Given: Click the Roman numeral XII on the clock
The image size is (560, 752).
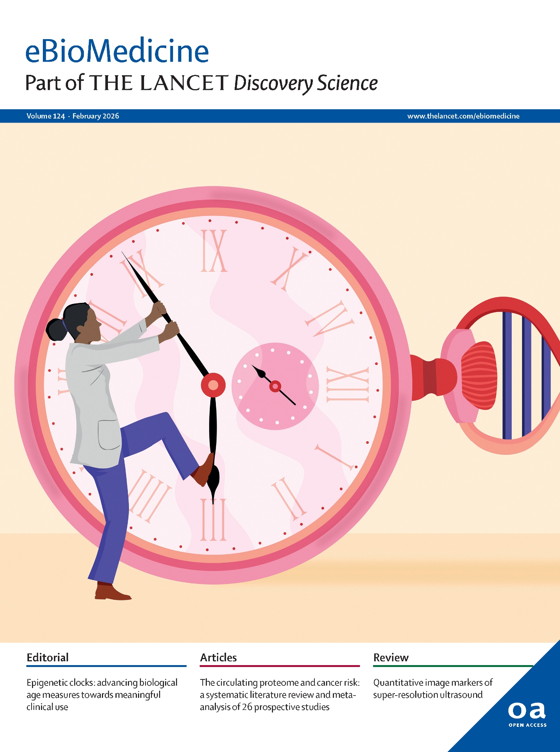Looking at the screenshot, I should click(347, 385).
